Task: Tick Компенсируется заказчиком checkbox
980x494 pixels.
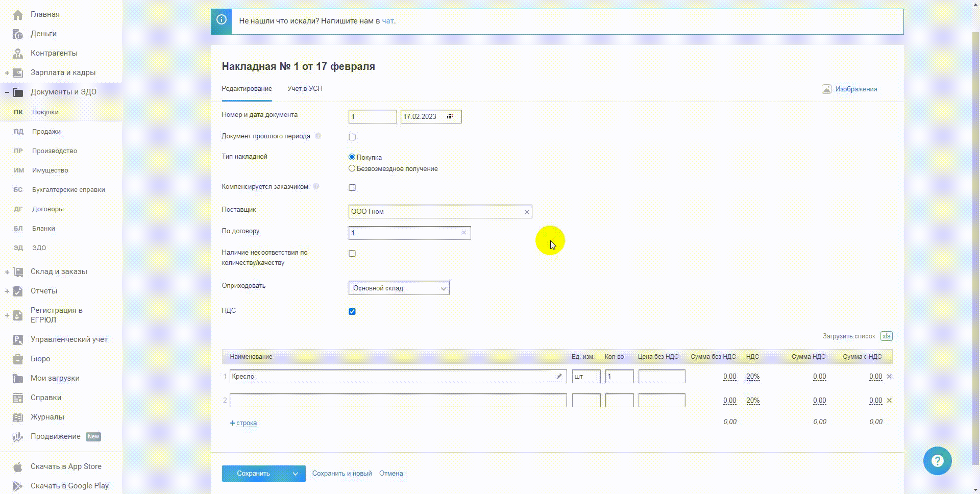Action: click(x=352, y=187)
